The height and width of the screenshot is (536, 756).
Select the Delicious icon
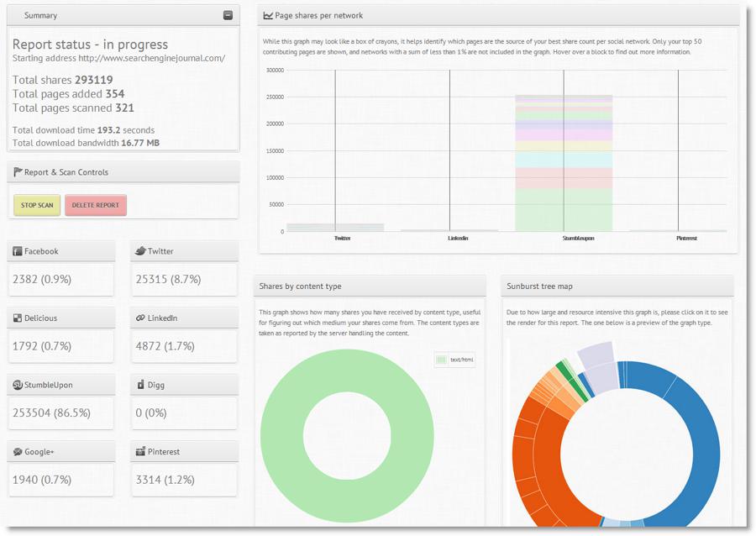(x=18, y=318)
